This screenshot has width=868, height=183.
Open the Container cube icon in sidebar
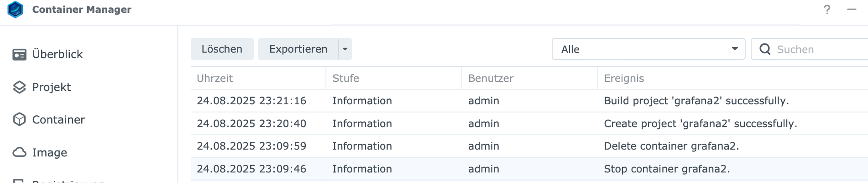[x=19, y=119]
